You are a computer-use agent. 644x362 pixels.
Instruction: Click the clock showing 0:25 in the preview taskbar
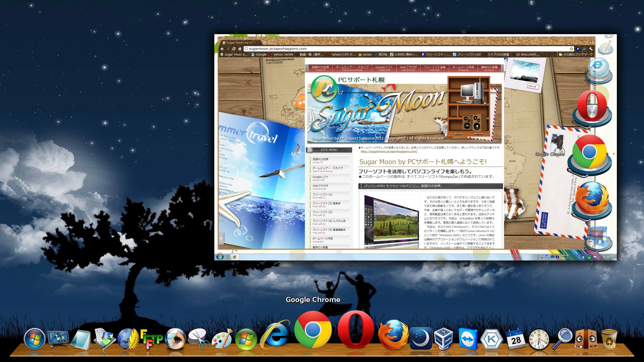pos(606,257)
